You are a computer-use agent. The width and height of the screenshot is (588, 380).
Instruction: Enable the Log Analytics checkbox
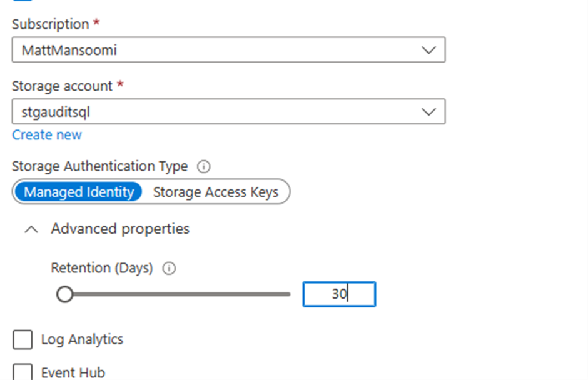(x=23, y=340)
